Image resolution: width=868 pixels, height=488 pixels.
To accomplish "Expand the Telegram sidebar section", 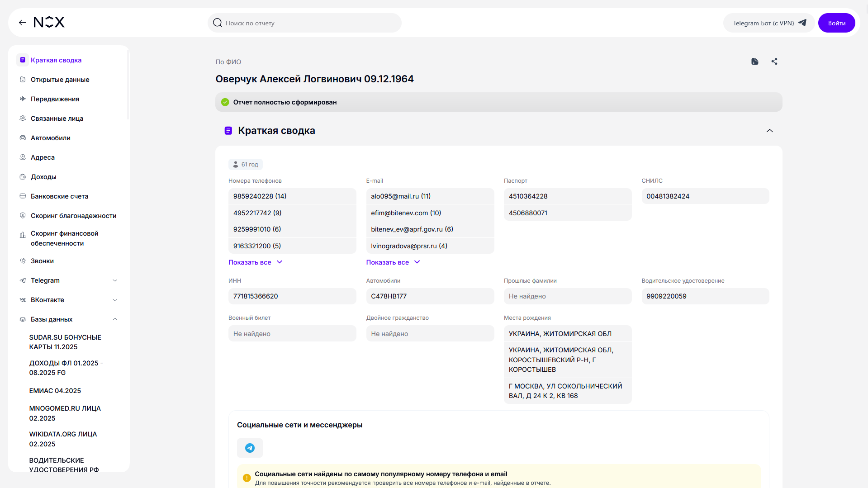I will pos(115,280).
